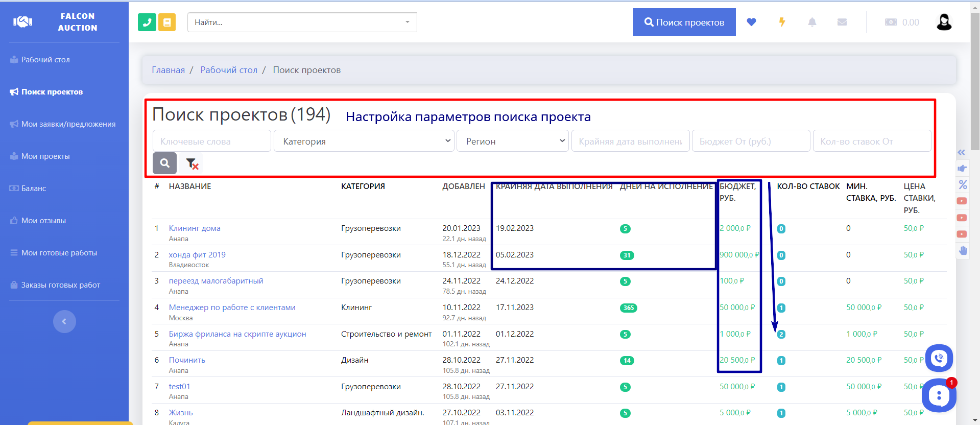Clear filters with the funnel-X icon
The width and height of the screenshot is (980, 425).
pos(192,163)
